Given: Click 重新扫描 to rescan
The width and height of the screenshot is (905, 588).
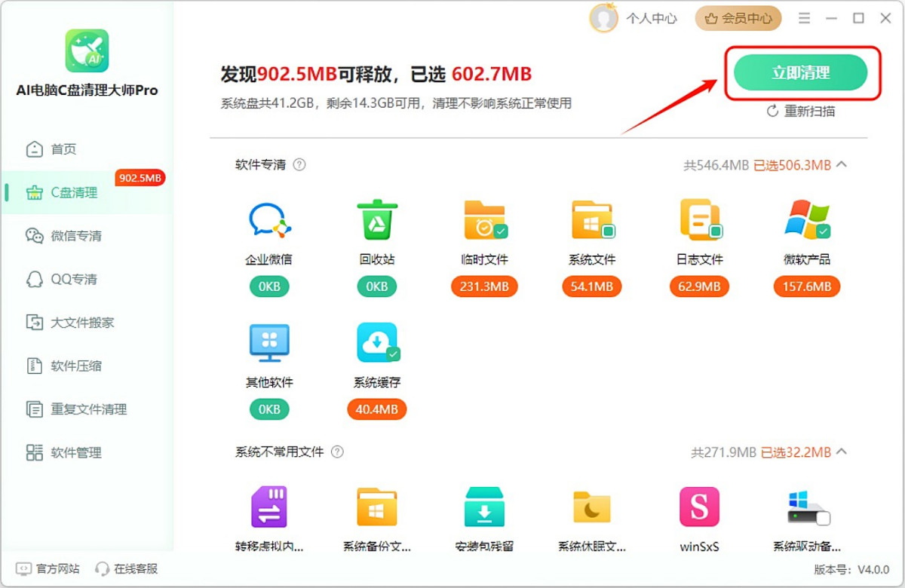Looking at the screenshot, I should 801,112.
